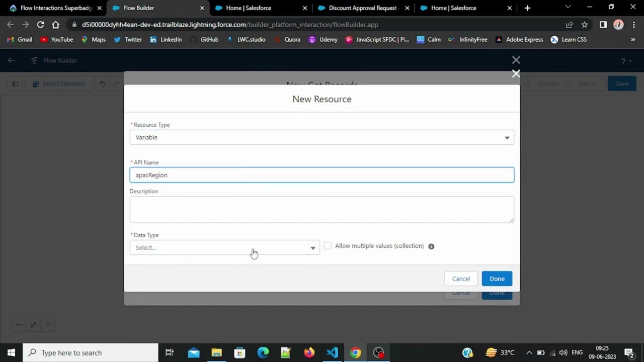Image resolution: width=644 pixels, height=362 pixels.
Task: Toggle Chrome side panel icon
Action: 603,25
